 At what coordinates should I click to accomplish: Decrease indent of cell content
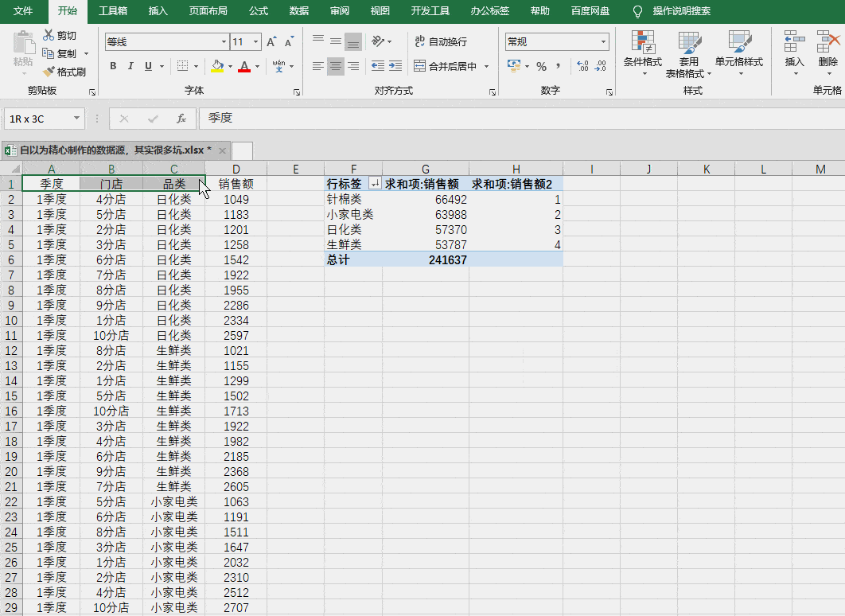(x=378, y=66)
